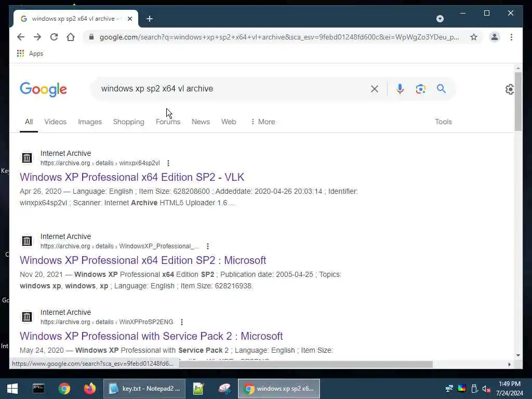Go forward to the next page

37,37
